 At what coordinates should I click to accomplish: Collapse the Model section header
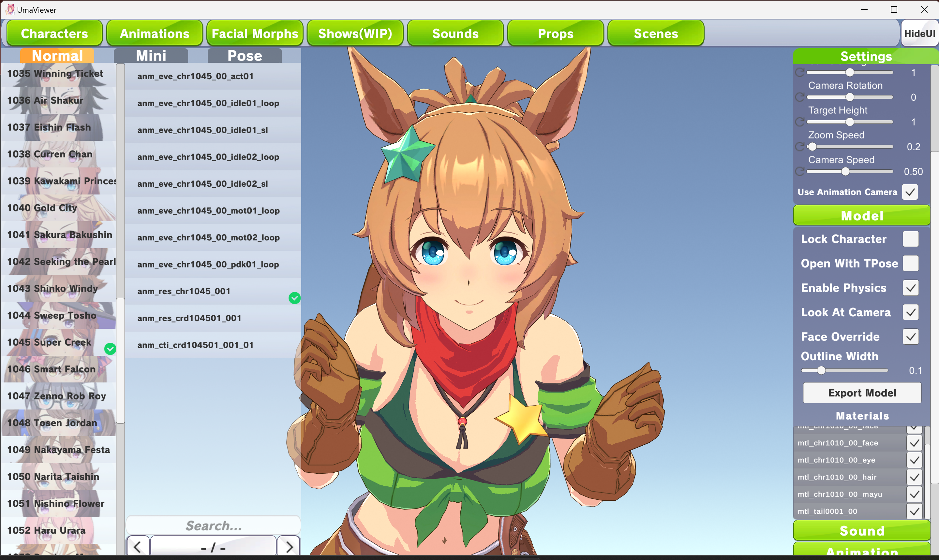(862, 215)
